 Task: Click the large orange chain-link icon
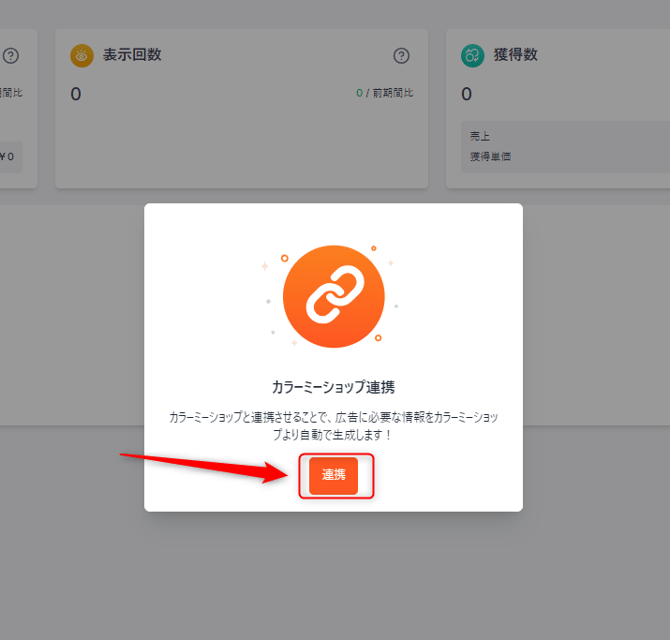[x=333, y=296]
